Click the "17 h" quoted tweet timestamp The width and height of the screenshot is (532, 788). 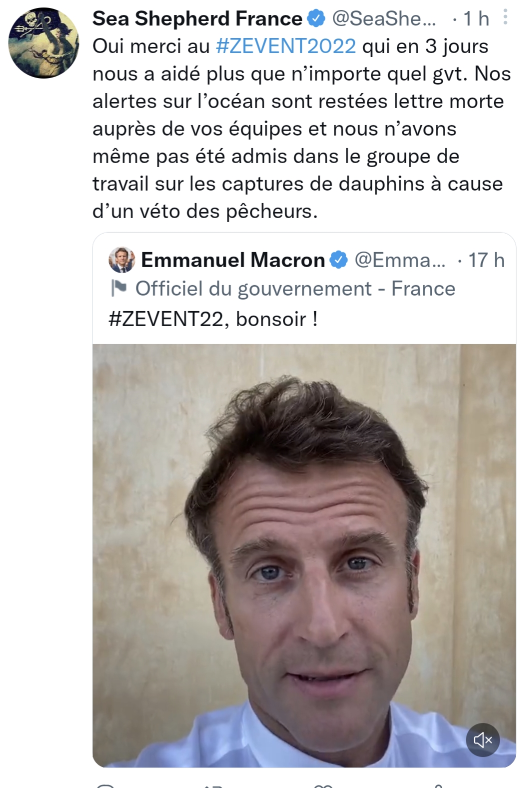485,260
